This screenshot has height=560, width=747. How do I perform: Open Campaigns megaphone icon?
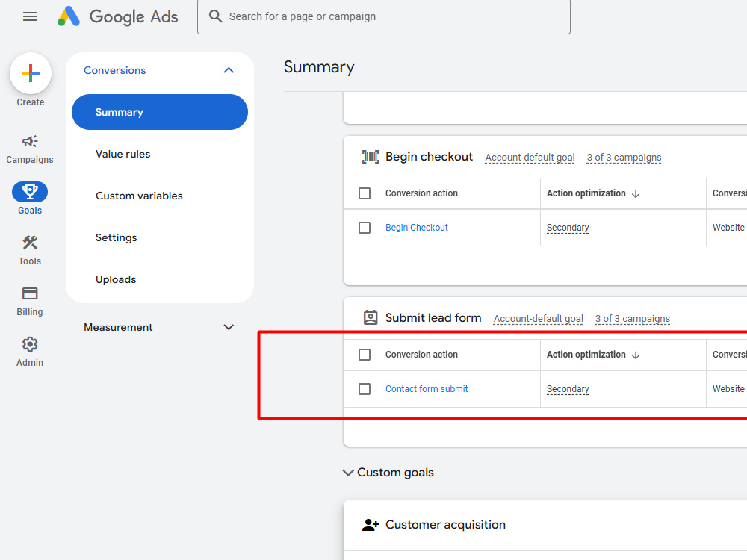pyautogui.click(x=30, y=141)
